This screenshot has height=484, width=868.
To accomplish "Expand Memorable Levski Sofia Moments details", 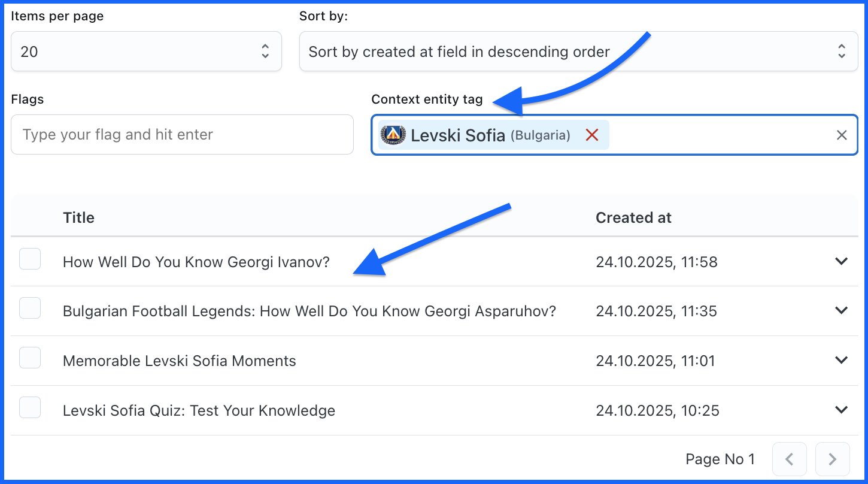I will click(x=841, y=360).
